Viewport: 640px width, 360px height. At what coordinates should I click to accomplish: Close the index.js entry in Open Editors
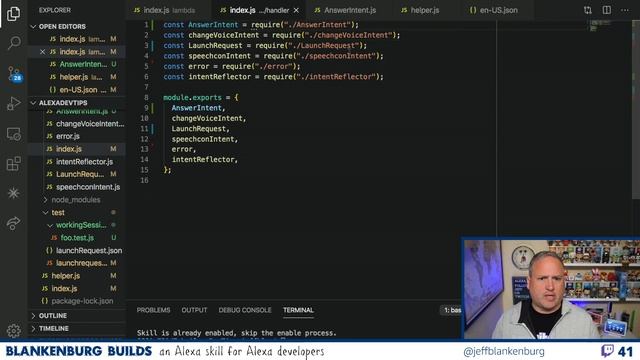pyautogui.click(x=42, y=52)
